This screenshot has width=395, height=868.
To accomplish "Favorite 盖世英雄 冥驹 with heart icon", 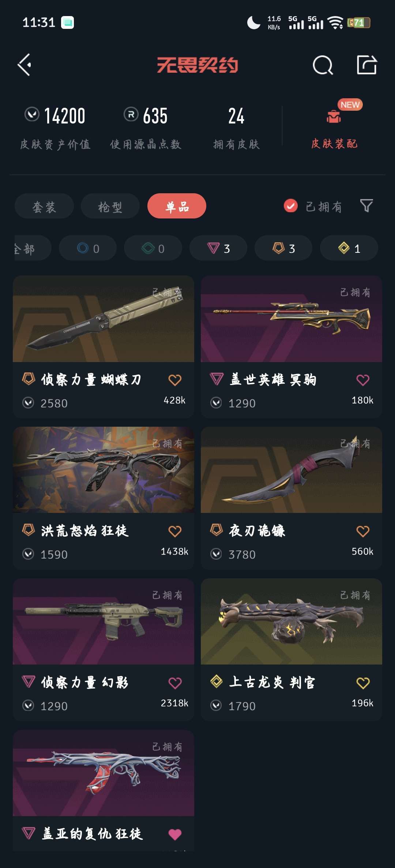I will [363, 380].
